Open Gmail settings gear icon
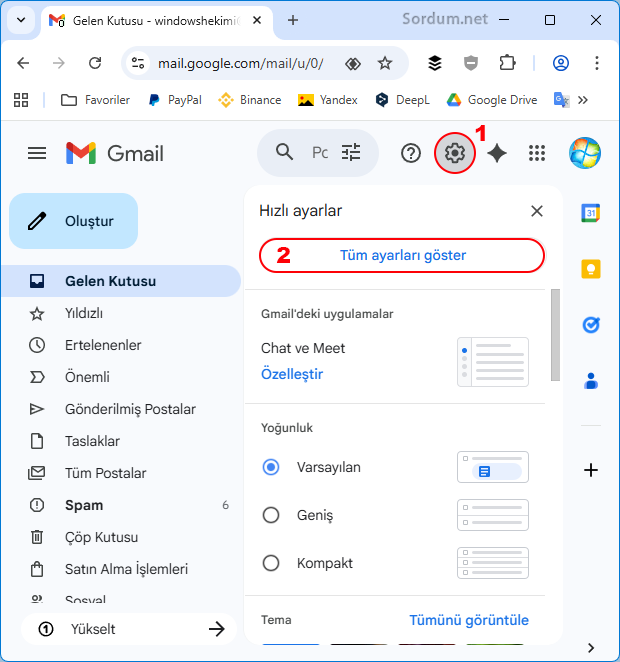The image size is (620, 662). tap(455, 153)
